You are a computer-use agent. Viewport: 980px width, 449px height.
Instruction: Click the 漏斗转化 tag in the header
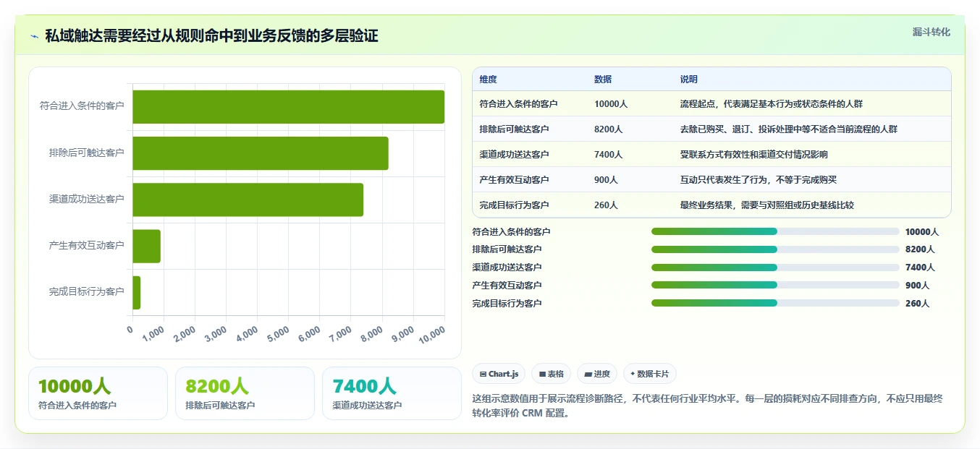(x=931, y=32)
